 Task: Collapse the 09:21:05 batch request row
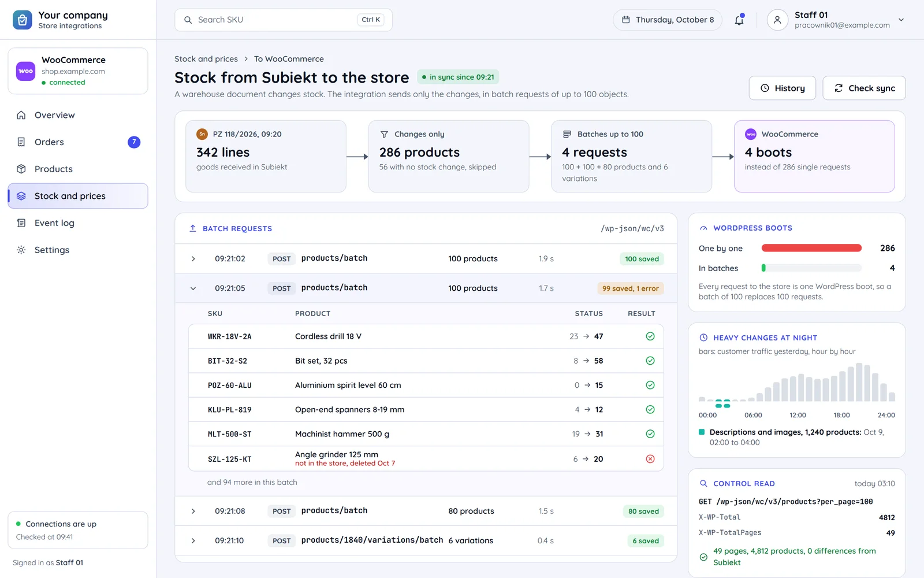(x=193, y=288)
